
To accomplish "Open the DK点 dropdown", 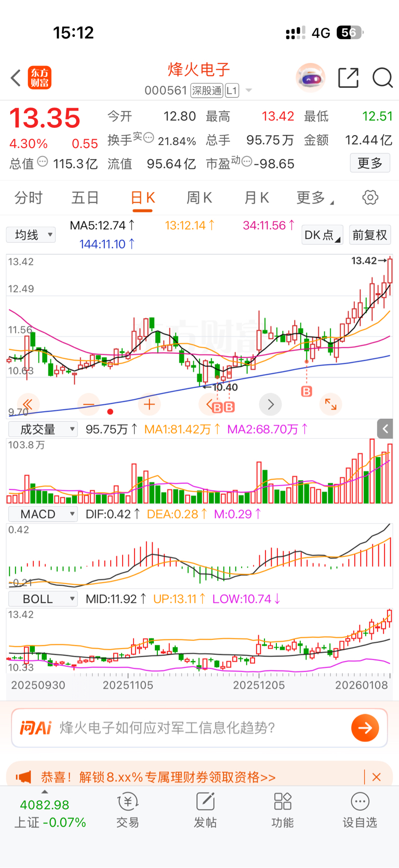I will pos(322,235).
